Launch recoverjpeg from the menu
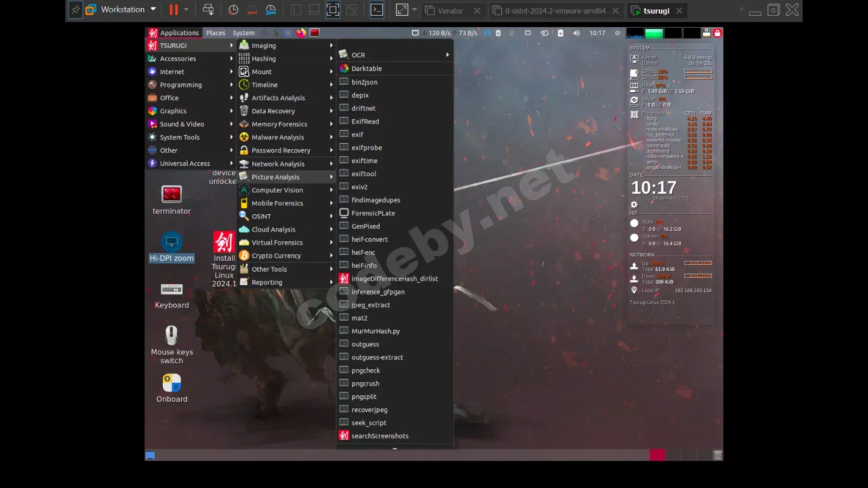This screenshot has width=868, height=488. point(394,410)
